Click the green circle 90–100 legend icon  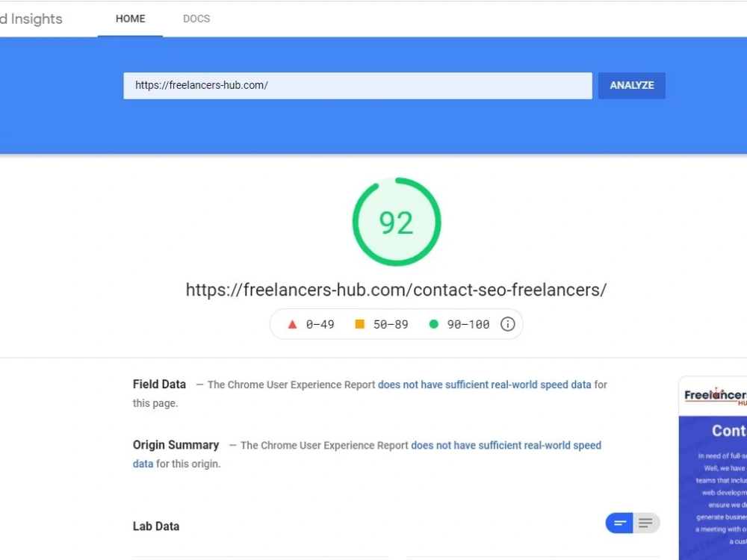coord(433,324)
